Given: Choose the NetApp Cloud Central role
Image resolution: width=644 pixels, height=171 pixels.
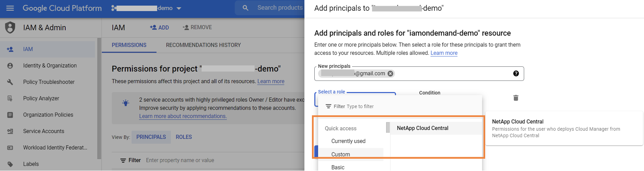Looking at the screenshot, I should [423, 128].
